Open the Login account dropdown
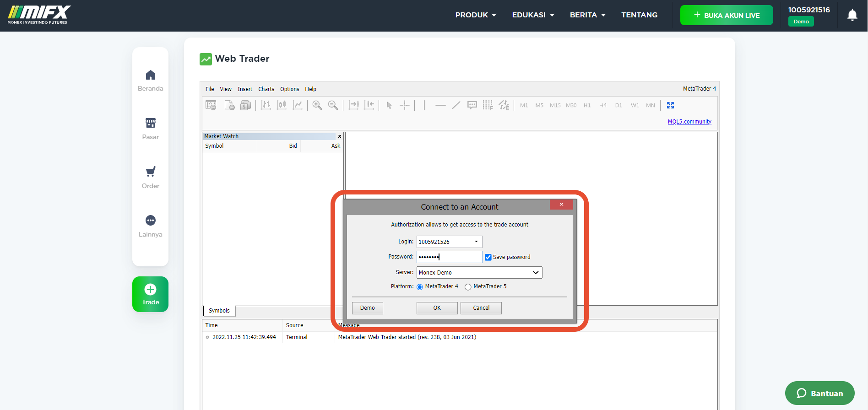 coord(476,242)
